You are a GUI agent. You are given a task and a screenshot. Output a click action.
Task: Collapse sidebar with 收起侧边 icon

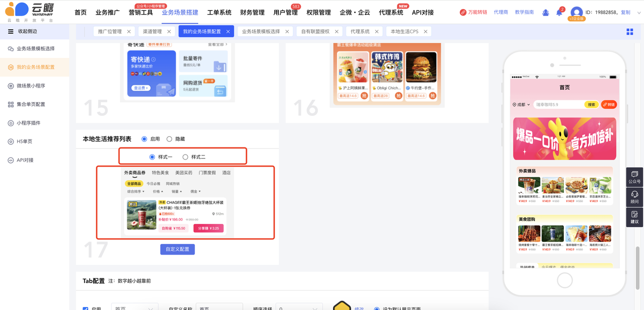coord(11,31)
